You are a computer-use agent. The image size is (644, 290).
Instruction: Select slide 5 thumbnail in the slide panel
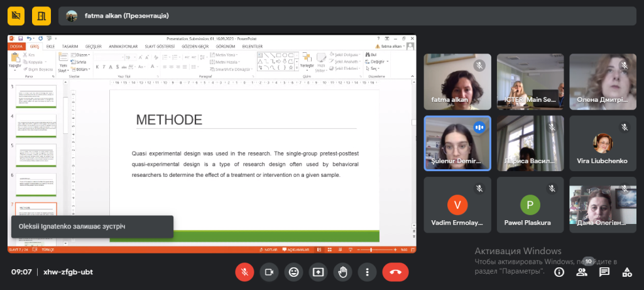click(x=36, y=155)
